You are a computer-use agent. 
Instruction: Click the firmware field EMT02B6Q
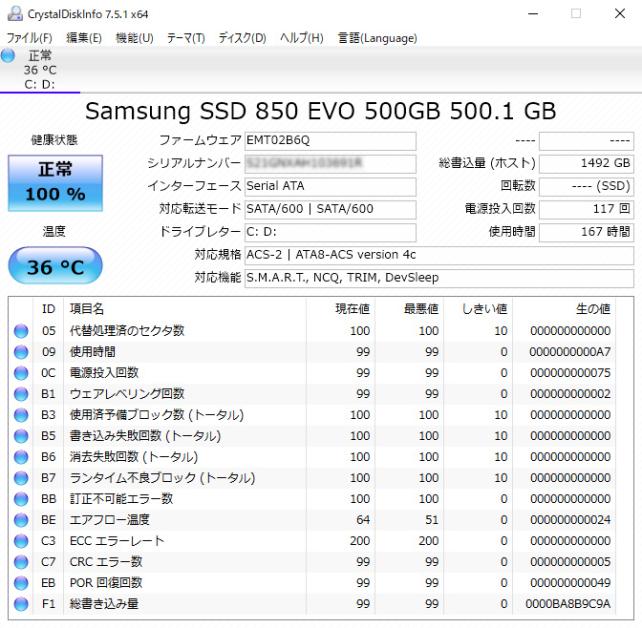330,141
